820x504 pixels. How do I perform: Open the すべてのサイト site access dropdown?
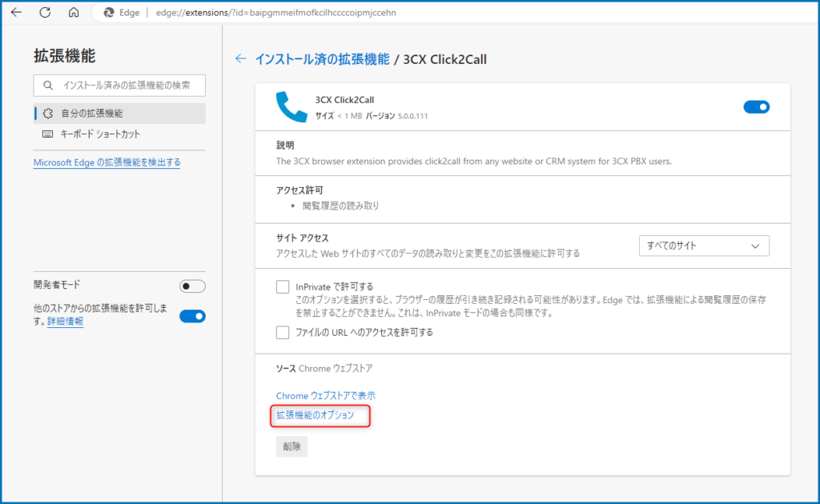pos(704,246)
